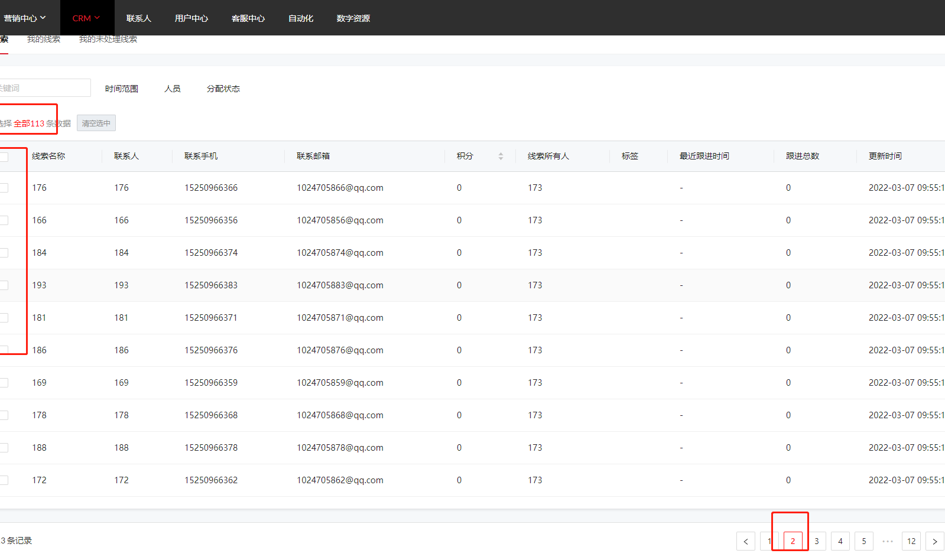Go to page 4
Viewport: 945px width, 560px height.
coord(840,541)
